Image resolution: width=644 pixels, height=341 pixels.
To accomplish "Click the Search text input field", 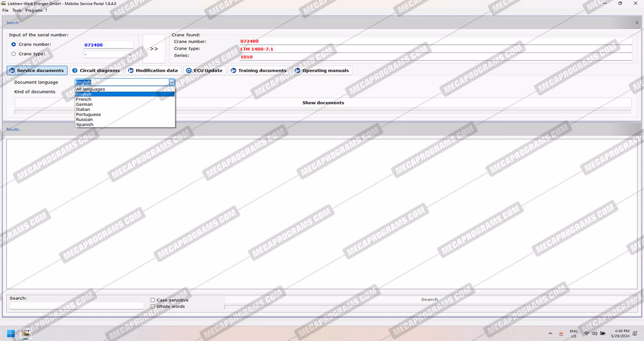I will click(x=76, y=306).
